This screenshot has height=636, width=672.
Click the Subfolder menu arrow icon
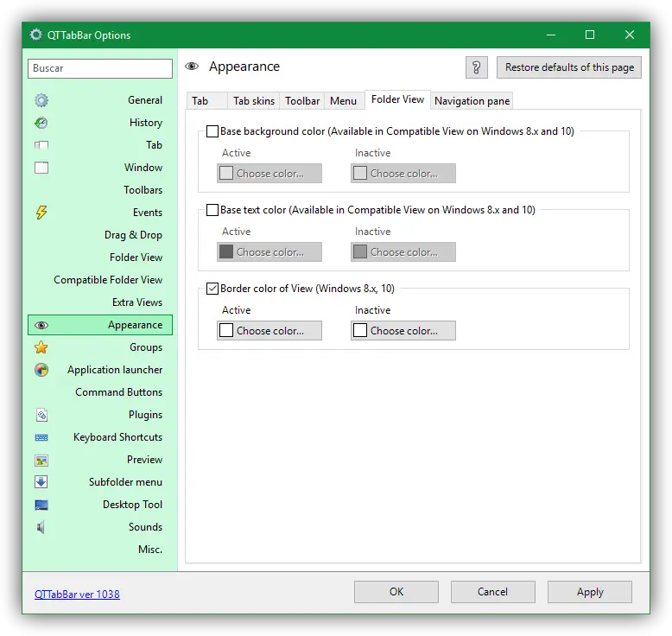point(41,482)
